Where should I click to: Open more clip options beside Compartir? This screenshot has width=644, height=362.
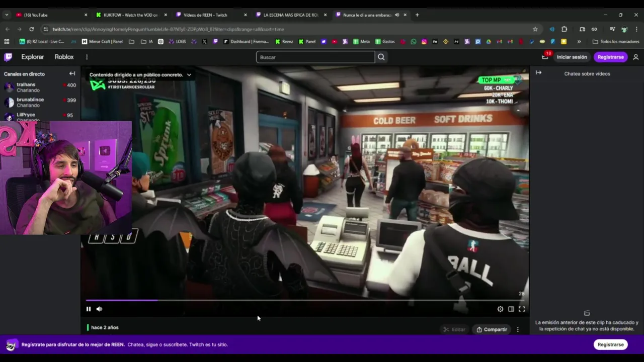tap(518, 329)
